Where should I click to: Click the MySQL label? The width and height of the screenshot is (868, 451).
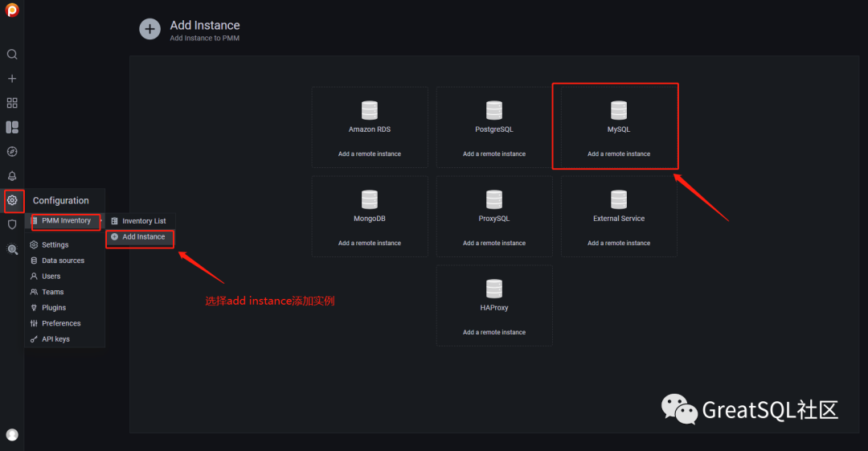point(618,129)
